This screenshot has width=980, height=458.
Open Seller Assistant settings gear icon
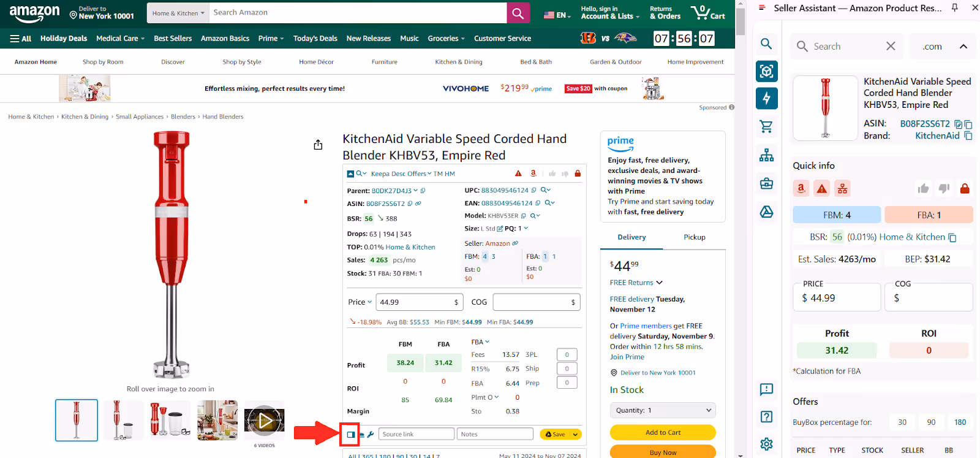pyautogui.click(x=766, y=444)
